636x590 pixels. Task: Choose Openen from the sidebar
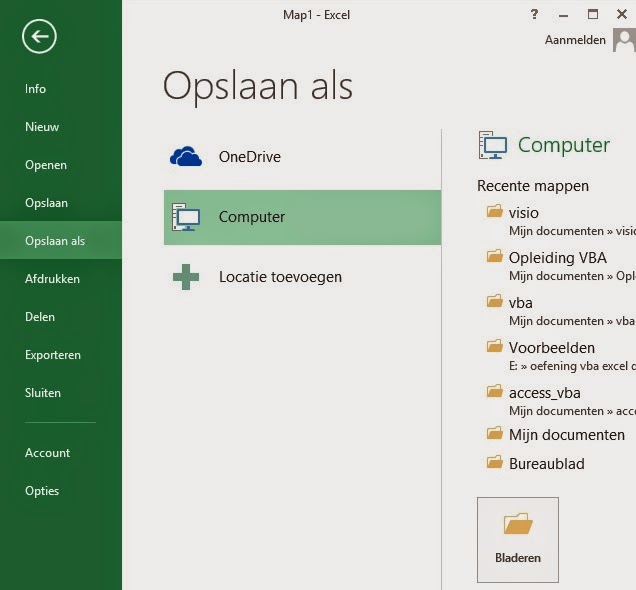[46, 165]
